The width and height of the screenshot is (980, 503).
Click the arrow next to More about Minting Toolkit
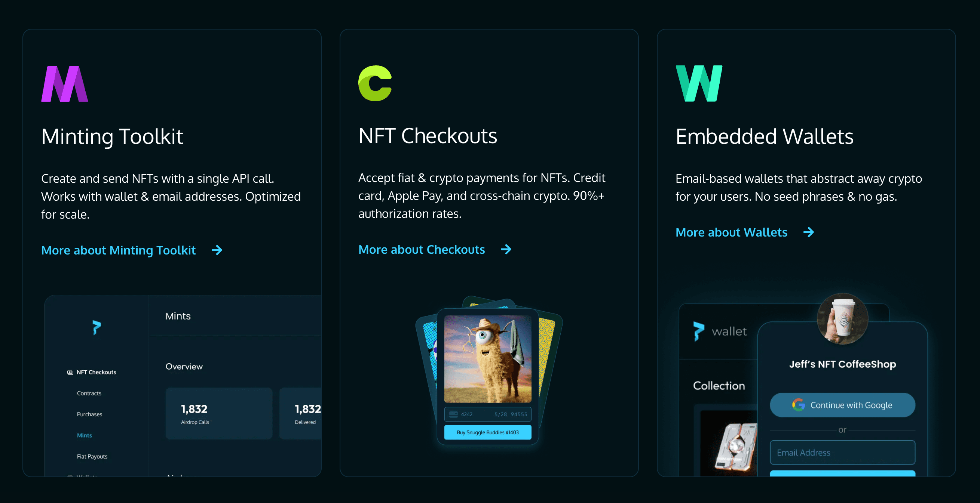click(x=217, y=250)
